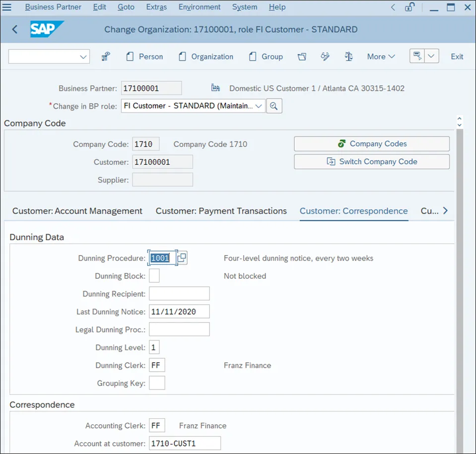Click the locator settings toolbar icon
The width and height of the screenshot is (476, 454).
tap(105, 57)
